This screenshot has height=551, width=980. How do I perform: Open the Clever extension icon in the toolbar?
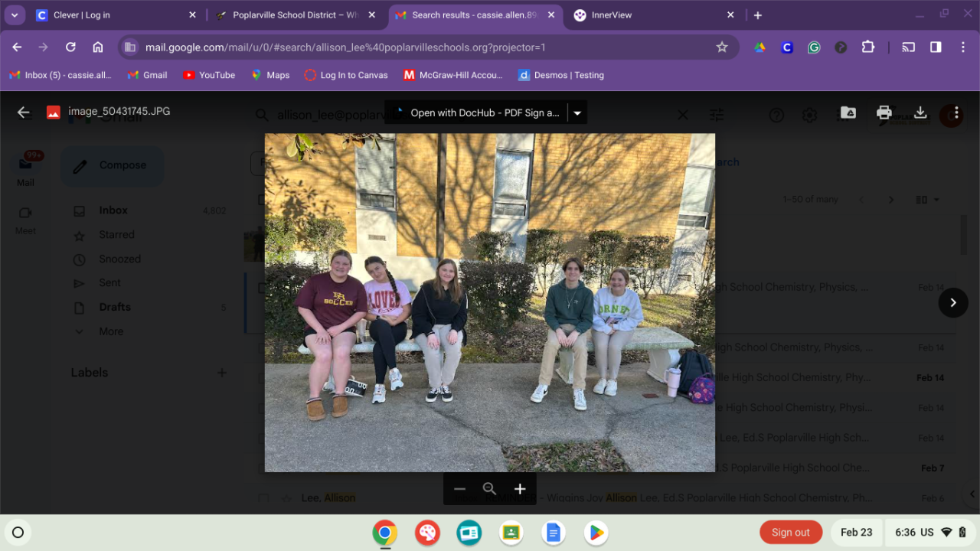pyautogui.click(x=786, y=47)
